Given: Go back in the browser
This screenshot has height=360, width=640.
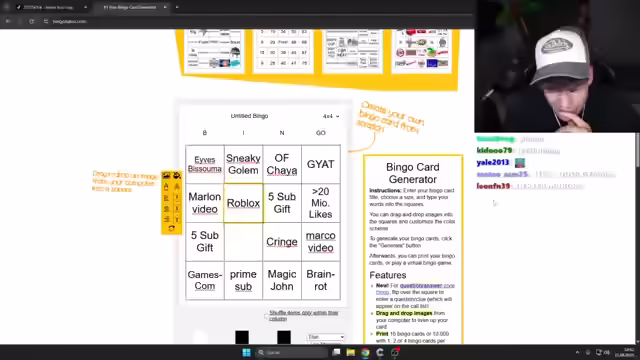Looking at the screenshot, I should pyautogui.click(x=8, y=21).
